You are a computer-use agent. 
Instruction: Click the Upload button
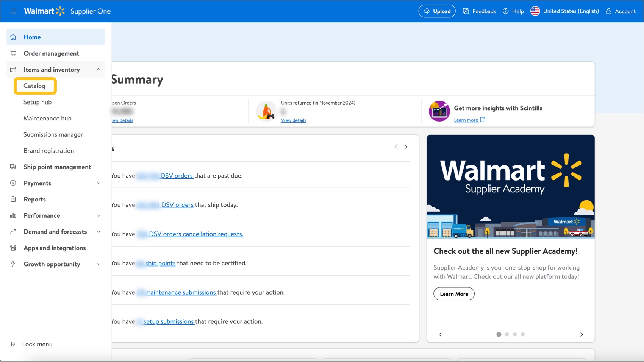pyautogui.click(x=437, y=11)
